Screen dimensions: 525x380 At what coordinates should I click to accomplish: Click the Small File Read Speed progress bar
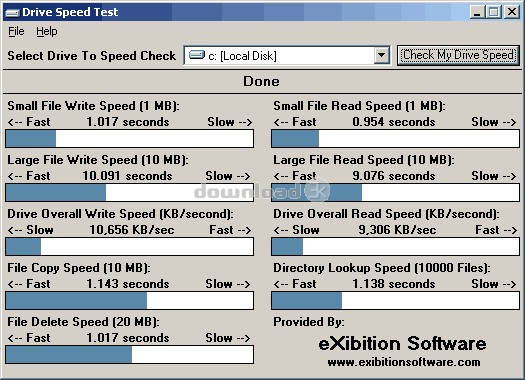395,139
